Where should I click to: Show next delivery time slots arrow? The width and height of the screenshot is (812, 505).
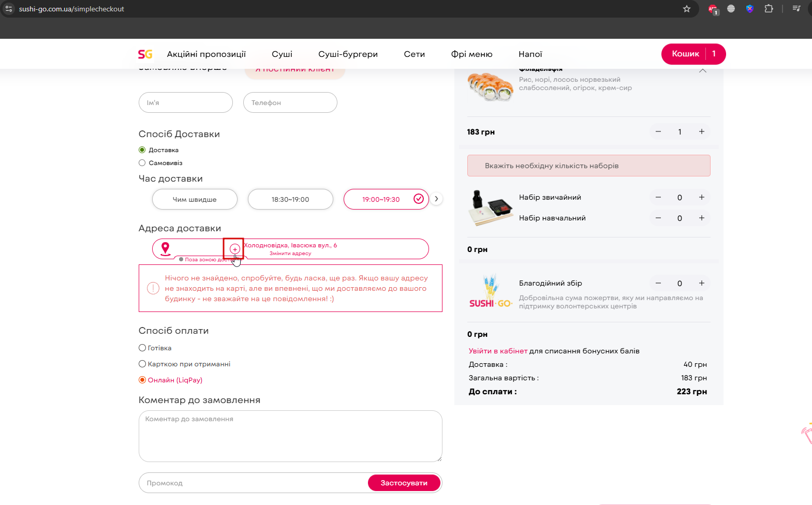(x=437, y=199)
